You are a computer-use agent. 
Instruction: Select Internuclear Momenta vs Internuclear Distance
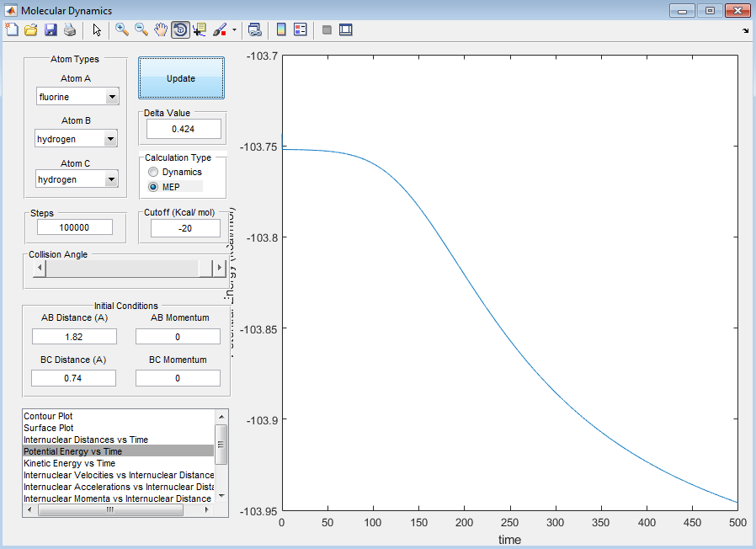[x=118, y=498]
